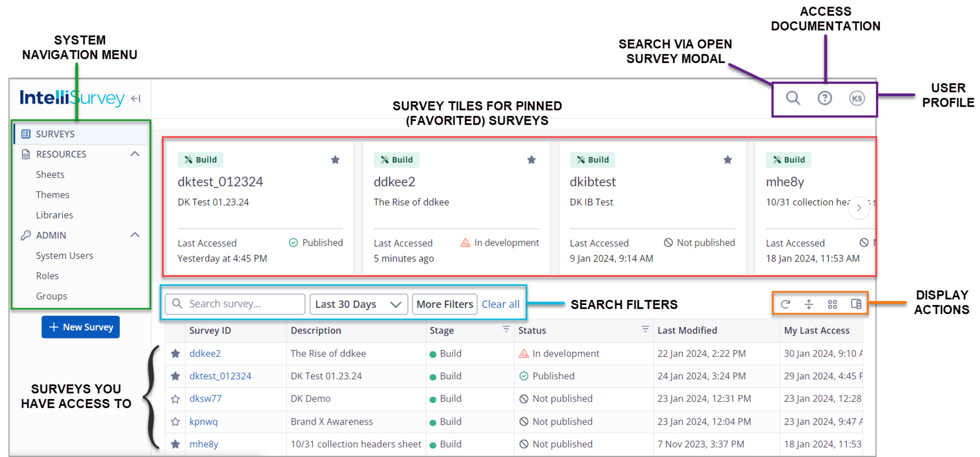Click the Admin key icon

click(26, 235)
